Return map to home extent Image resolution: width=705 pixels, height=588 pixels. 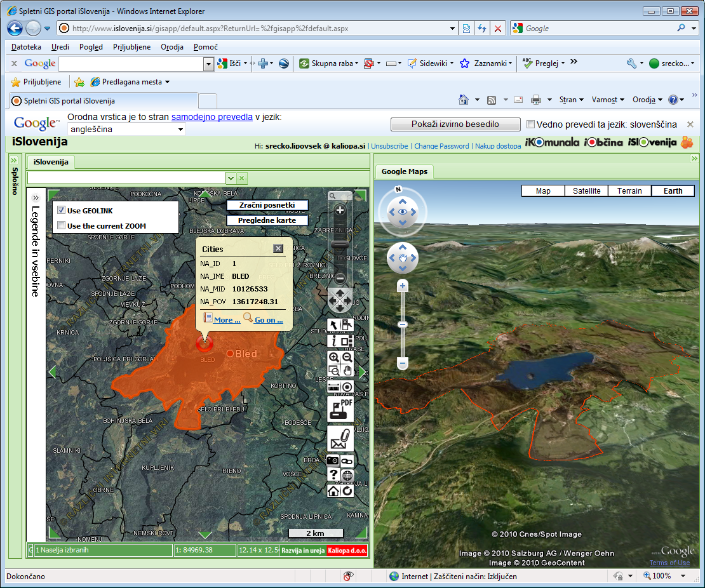[x=333, y=490]
